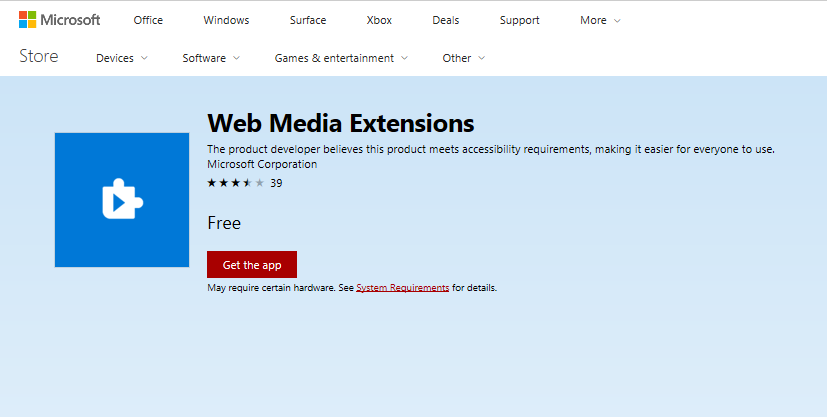Click the Web Media Extensions app icon
Viewport: 827px width, 417px height.
coord(122,200)
